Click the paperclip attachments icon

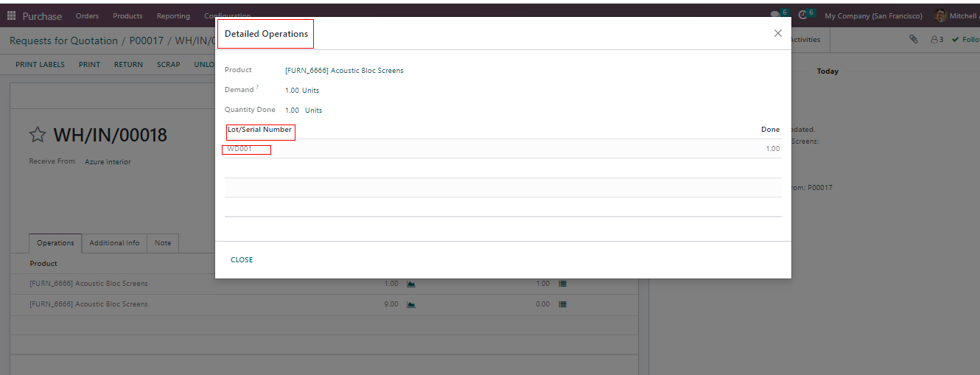[913, 40]
